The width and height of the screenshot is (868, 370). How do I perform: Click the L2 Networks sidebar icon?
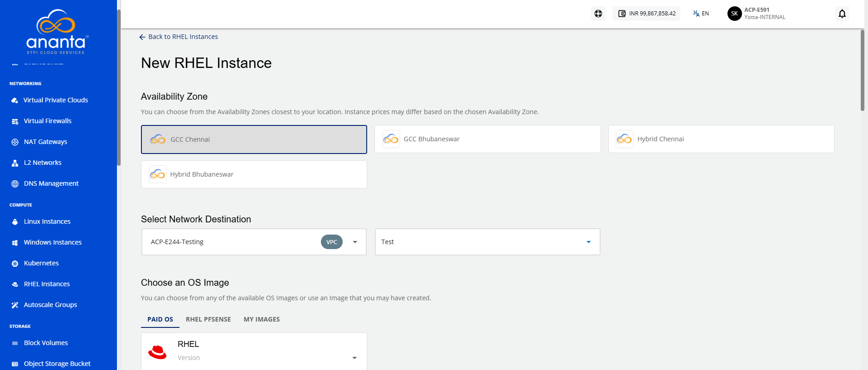(15, 163)
